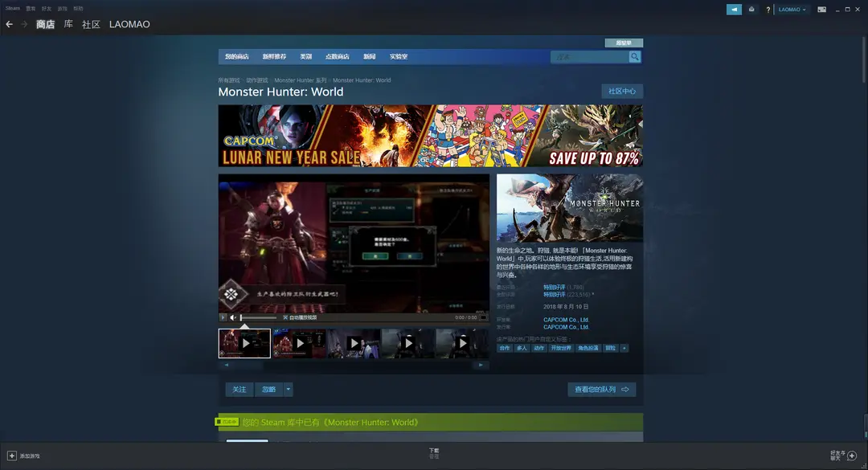Click the CAPCOM Co., Ltd. publisher link
Image resolution: width=868 pixels, height=470 pixels.
point(566,327)
